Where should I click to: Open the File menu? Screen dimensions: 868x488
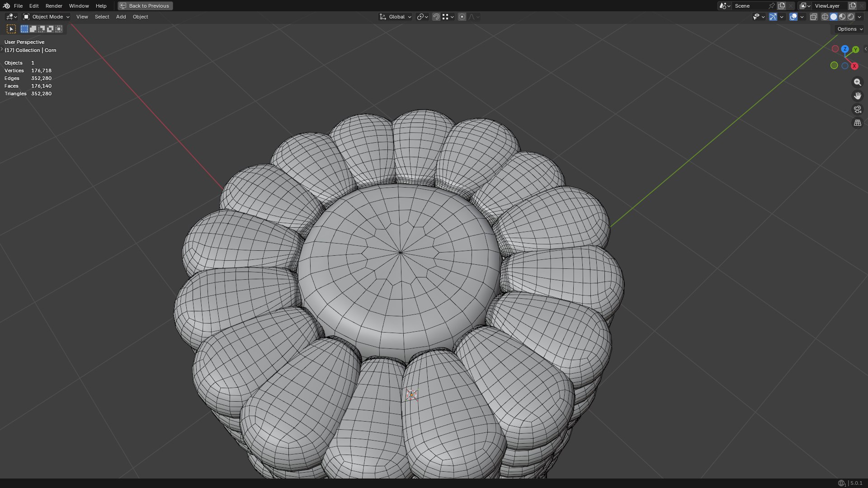(x=18, y=6)
